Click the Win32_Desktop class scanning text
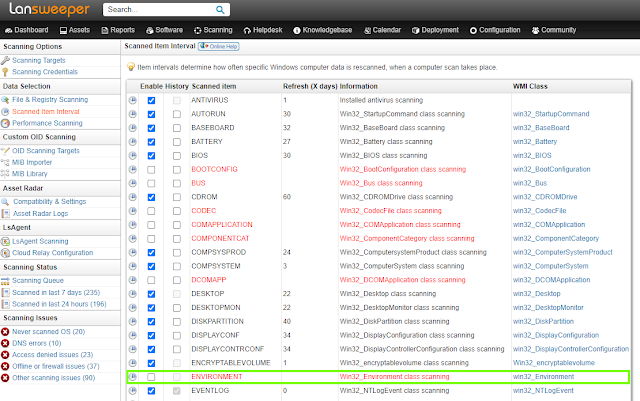 click(388, 294)
